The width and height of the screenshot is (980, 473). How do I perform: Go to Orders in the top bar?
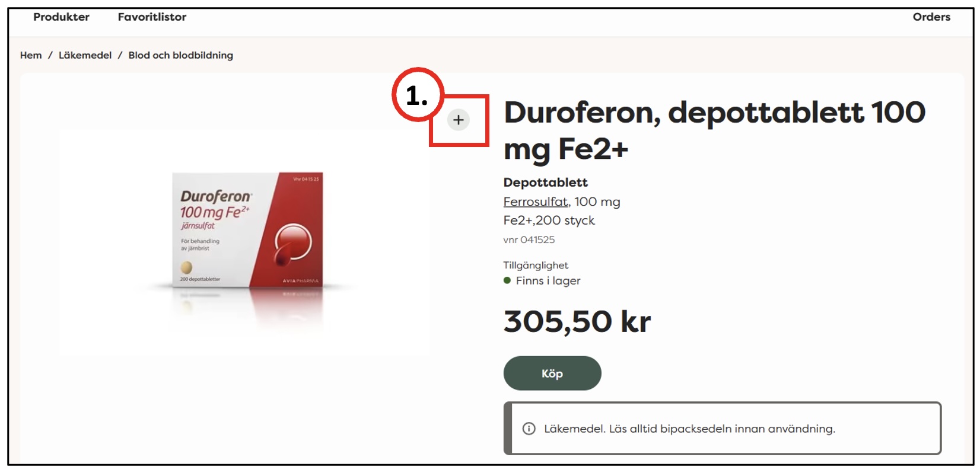tap(931, 17)
